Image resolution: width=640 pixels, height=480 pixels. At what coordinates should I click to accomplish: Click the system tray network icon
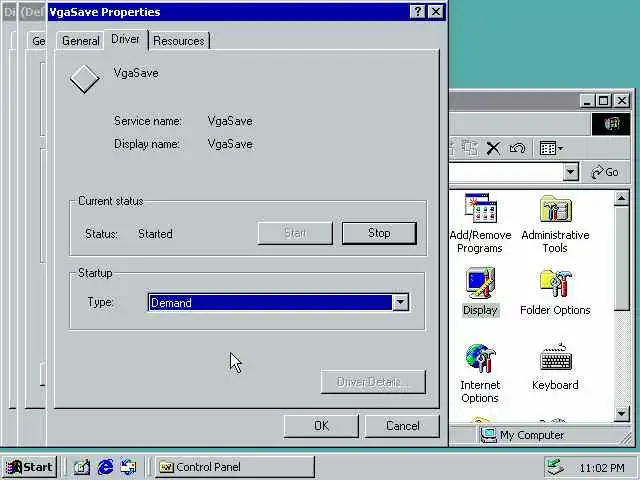[555, 467]
